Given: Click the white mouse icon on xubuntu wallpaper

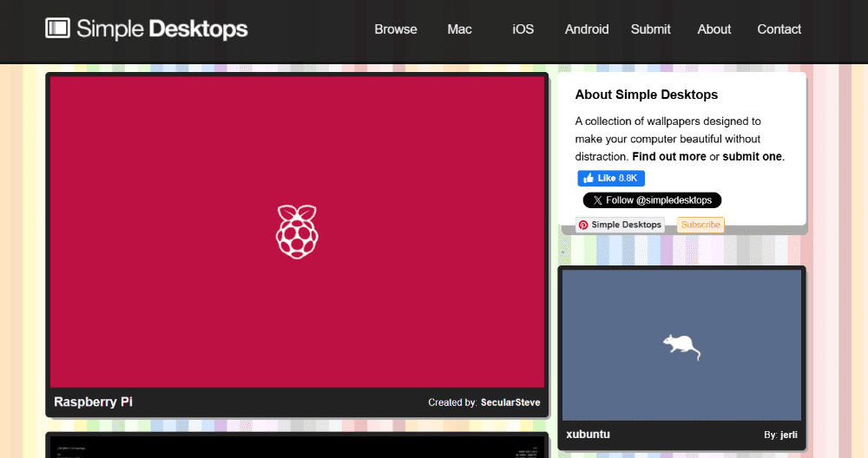Looking at the screenshot, I should click(x=682, y=347).
